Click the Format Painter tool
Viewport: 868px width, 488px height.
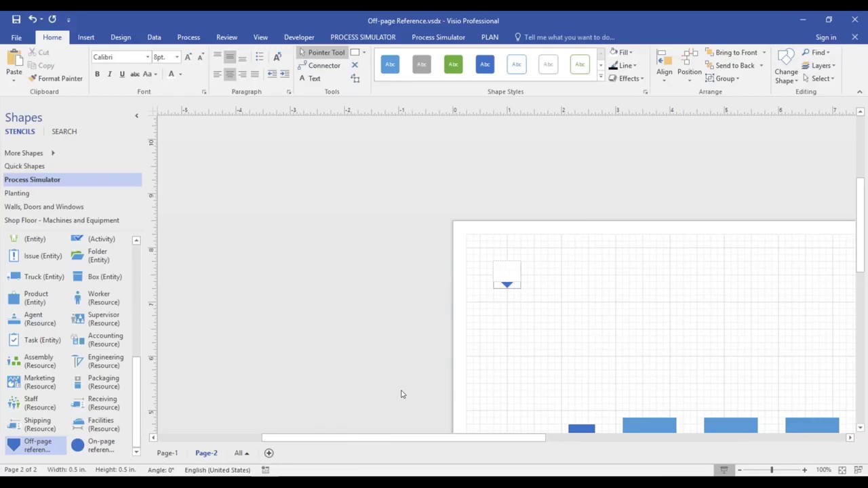click(56, 79)
